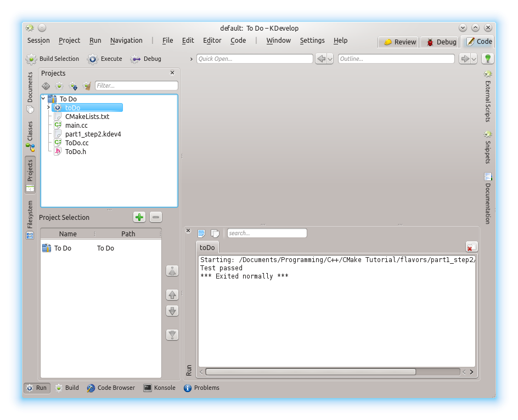Select main.cc in project tree
The height and width of the screenshot is (420, 518).
pyautogui.click(x=76, y=125)
